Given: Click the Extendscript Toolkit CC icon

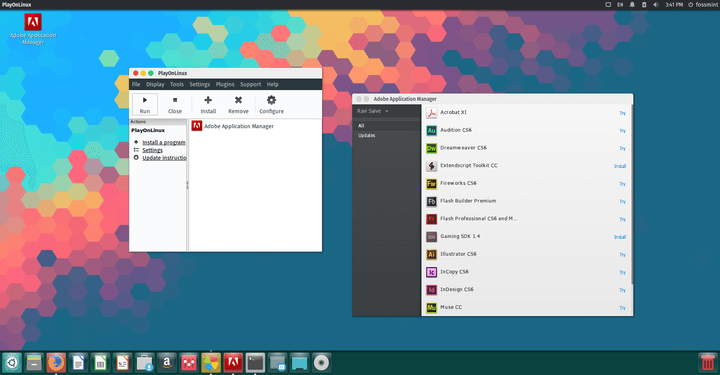Looking at the screenshot, I should coord(431,166).
